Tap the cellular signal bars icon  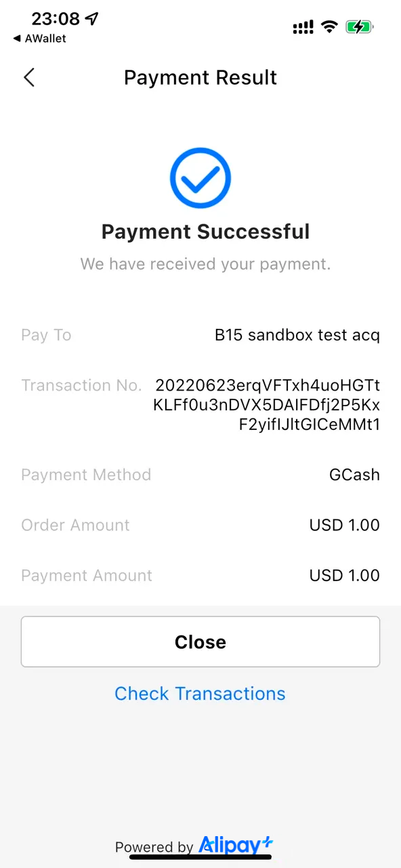302,27
